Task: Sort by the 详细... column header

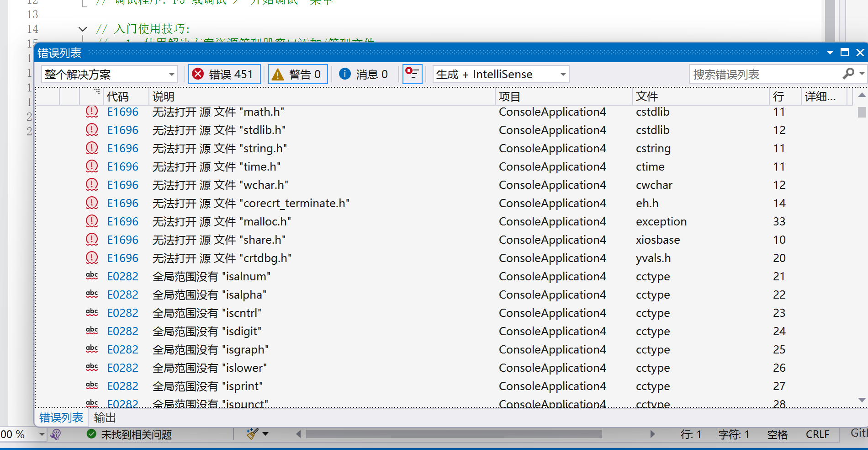Action: [x=824, y=96]
